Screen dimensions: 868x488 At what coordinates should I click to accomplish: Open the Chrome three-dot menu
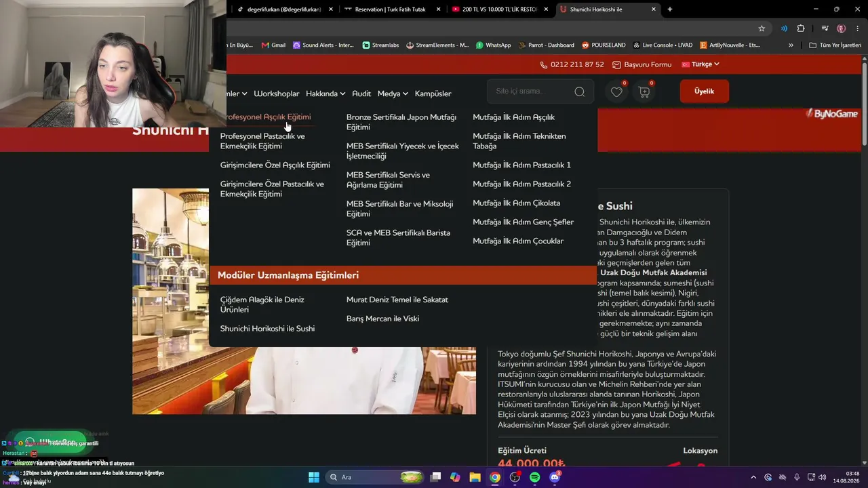click(x=857, y=28)
